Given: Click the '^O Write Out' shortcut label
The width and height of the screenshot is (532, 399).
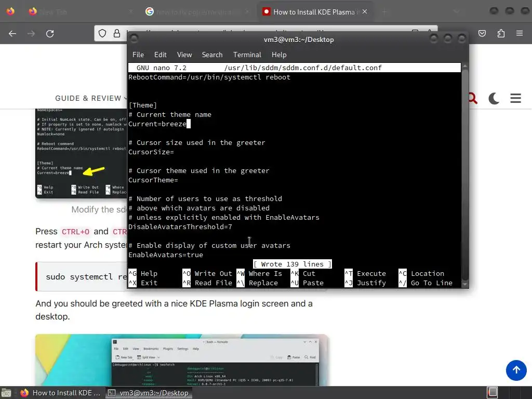Looking at the screenshot, I should 207,273.
